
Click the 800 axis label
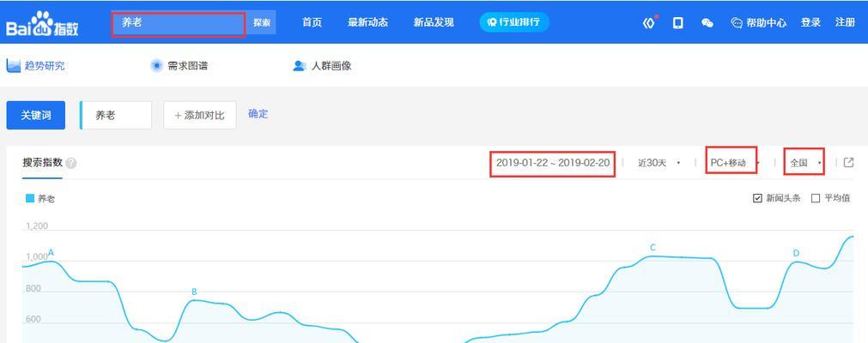coord(33,289)
